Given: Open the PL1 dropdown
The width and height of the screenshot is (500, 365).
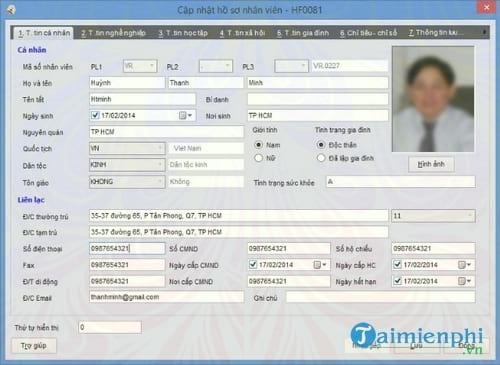Looking at the screenshot, I should (x=140, y=66).
